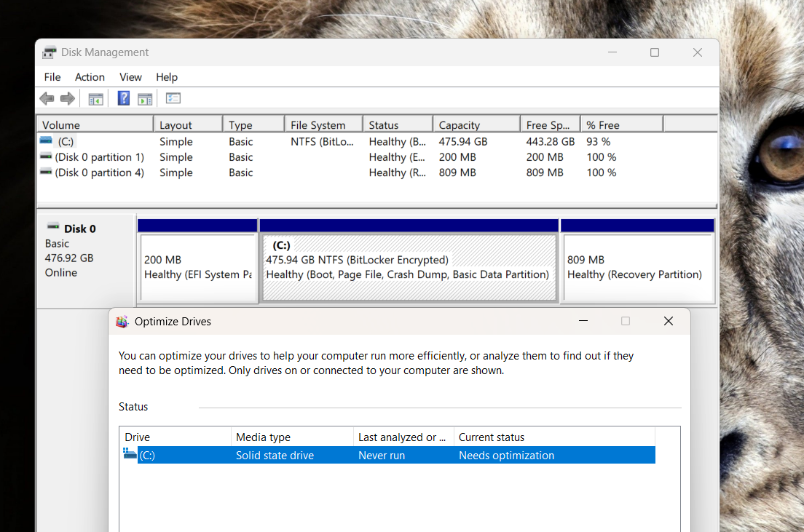This screenshot has height=532, width=804.
Task: Toggle the Show/Hide Action Pane toolbar icon
Action: tap(145, 99)
